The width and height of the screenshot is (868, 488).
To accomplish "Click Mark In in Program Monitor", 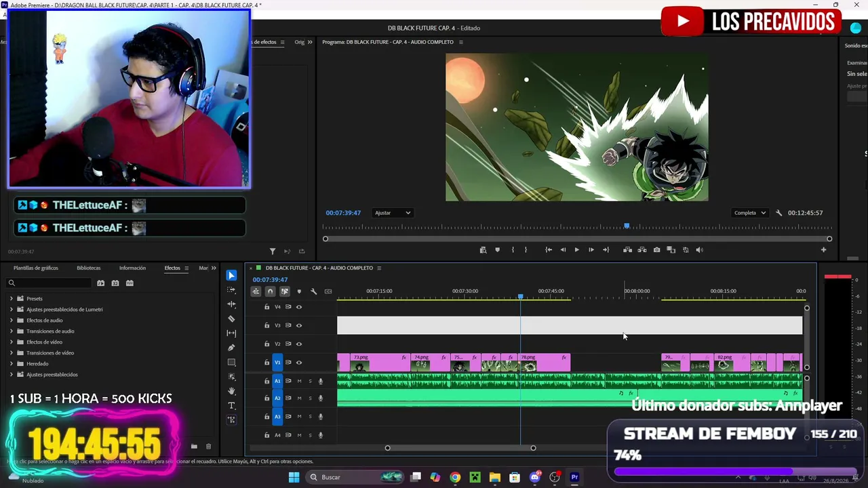I will coord(512,250).
